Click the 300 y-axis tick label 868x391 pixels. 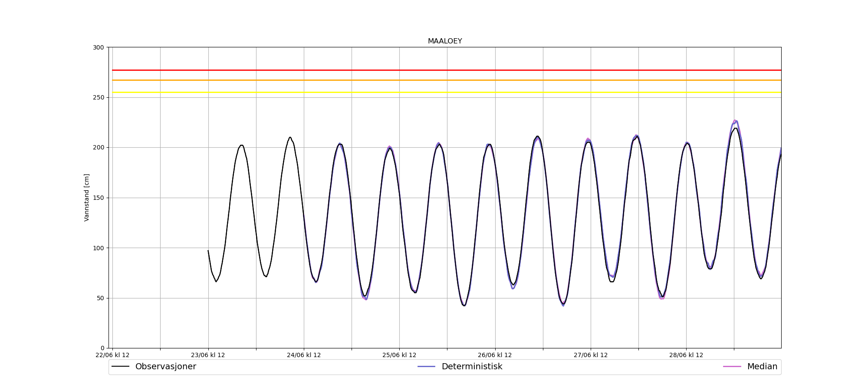pyautogui.click(x=99, y=47)
